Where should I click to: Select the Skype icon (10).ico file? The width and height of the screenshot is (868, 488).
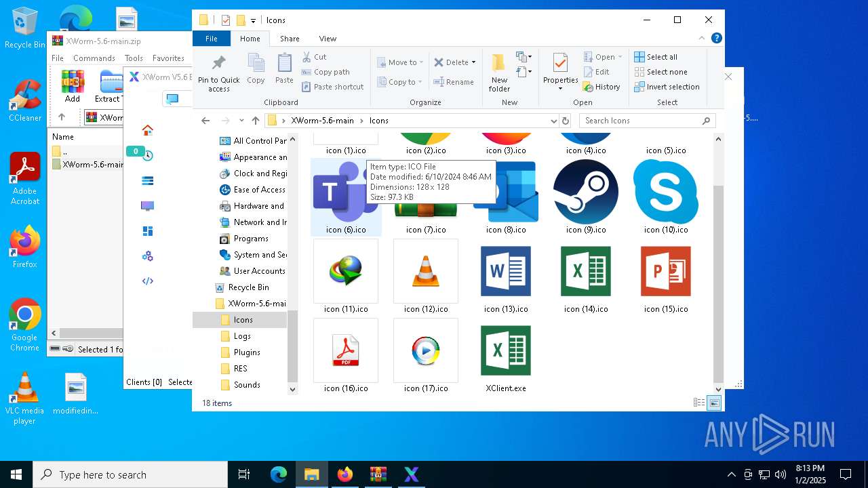pos(666,198)
